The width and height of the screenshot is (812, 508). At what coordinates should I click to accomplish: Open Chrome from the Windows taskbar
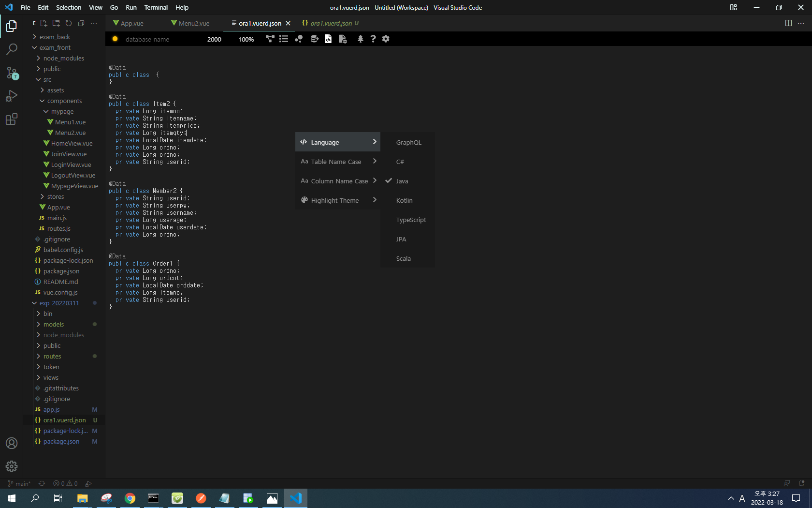pyautogui.click(x=130, y=498)
